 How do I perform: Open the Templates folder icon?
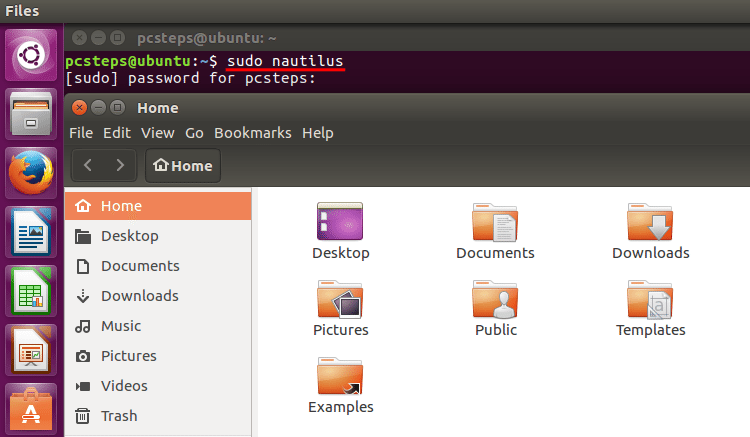click(650, 299)
